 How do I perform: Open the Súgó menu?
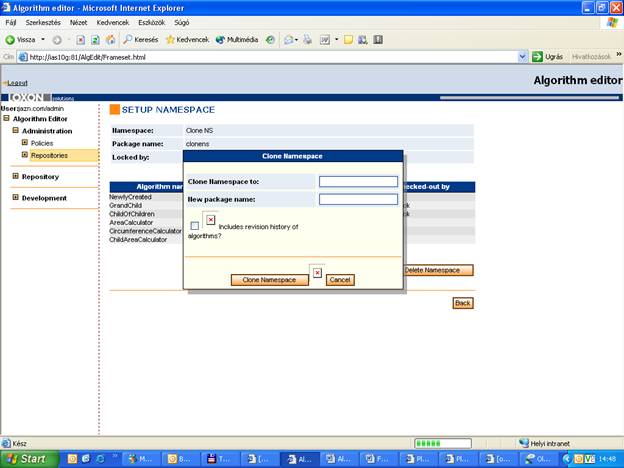coord(181,23)
